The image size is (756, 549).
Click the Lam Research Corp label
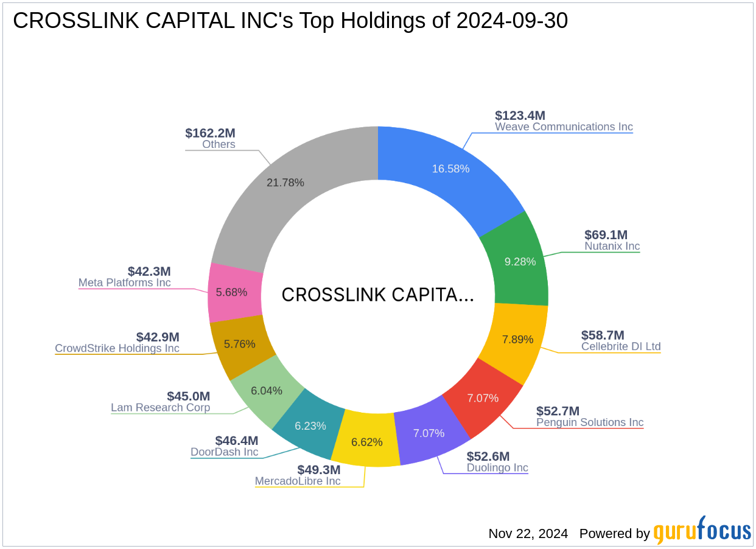tap(161, 408)
